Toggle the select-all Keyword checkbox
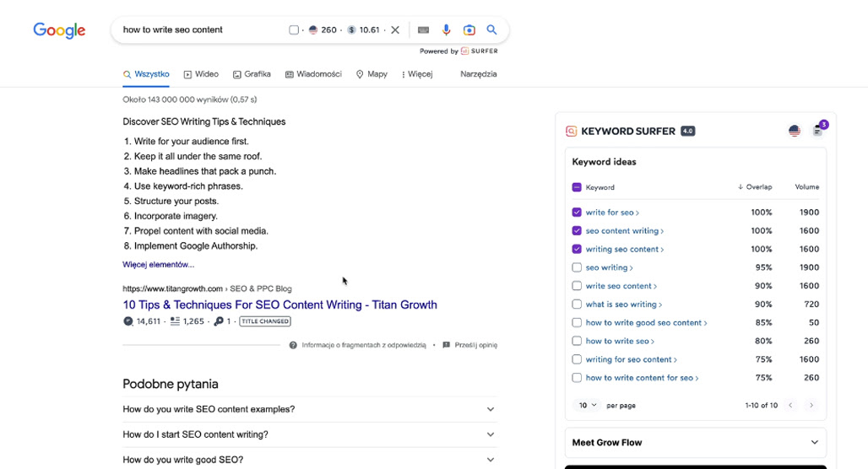Image resolution: width=868 pixels, height=469 pixels. [576, 187]
